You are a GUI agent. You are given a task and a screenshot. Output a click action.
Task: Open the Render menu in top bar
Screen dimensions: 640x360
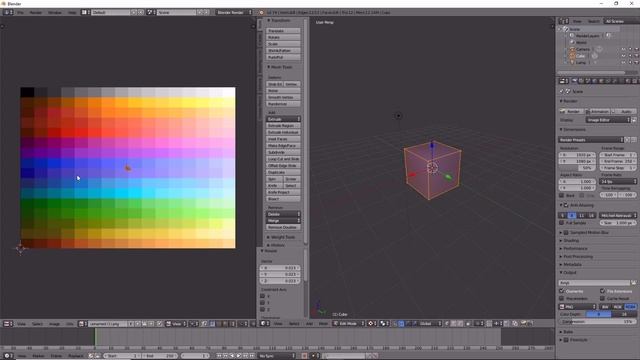click(x=36, y=12)
